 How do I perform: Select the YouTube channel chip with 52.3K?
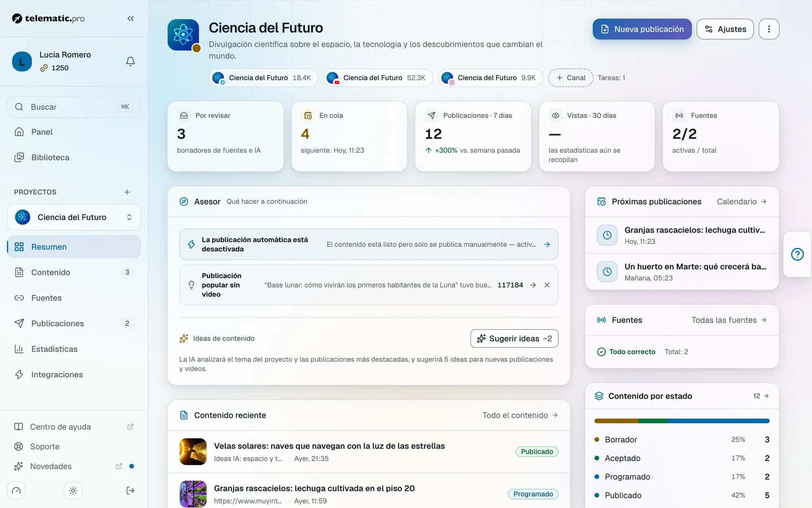pos(378,78)
